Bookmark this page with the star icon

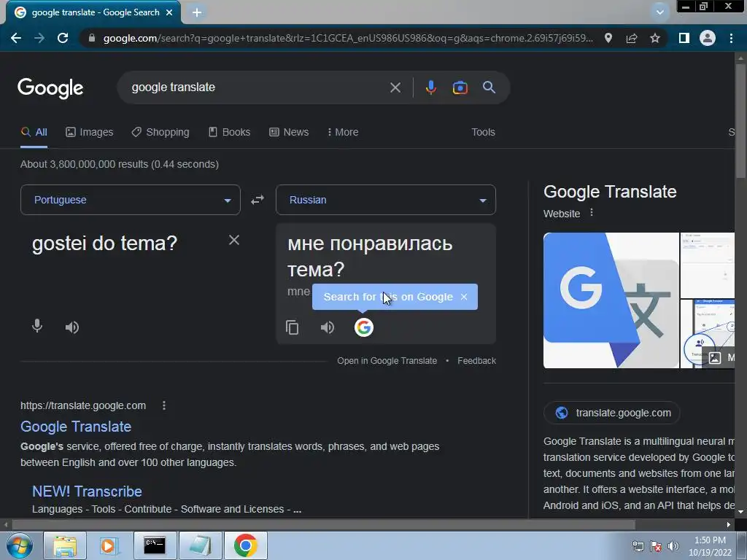[655, 38]
